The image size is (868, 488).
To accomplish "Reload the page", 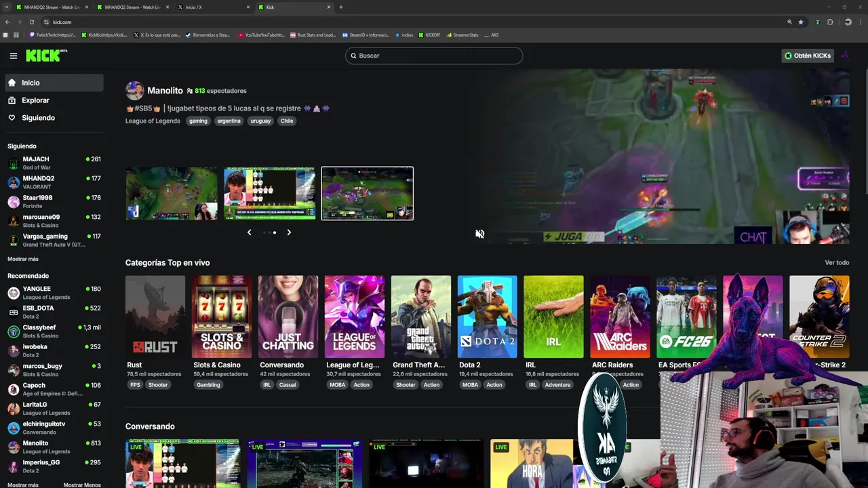I will pos(31,22).
